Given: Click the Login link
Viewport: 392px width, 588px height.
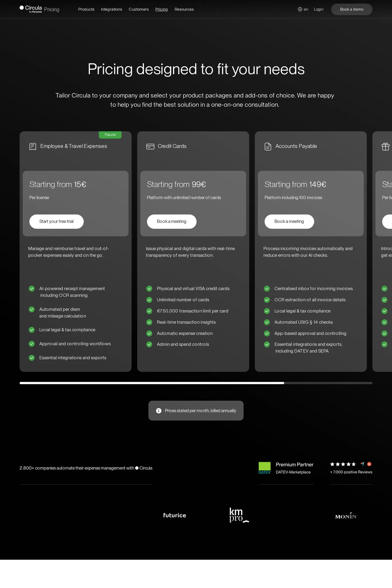Looking at the screenshot, I should (x=319, y=9).
